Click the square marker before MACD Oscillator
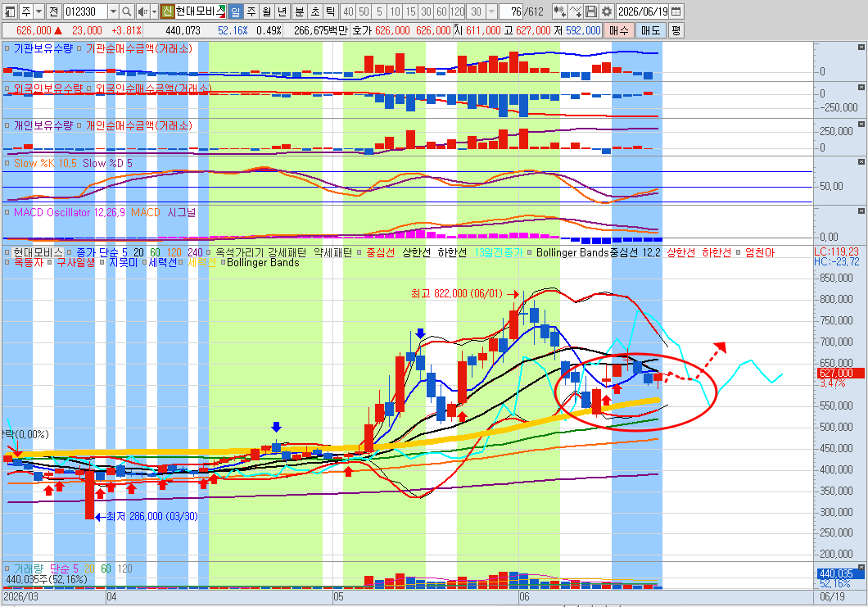Screen dimensions: 868x607 point(7,213)
